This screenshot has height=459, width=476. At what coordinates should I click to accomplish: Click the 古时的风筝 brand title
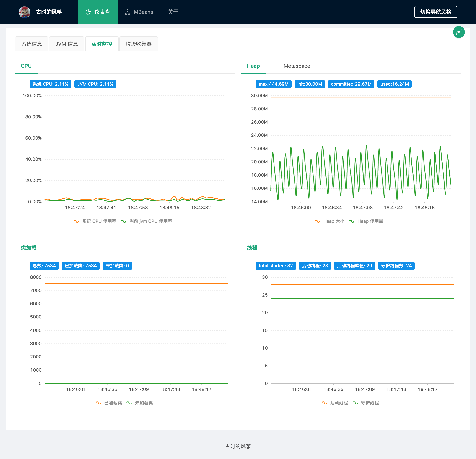[x=49, y=12]
